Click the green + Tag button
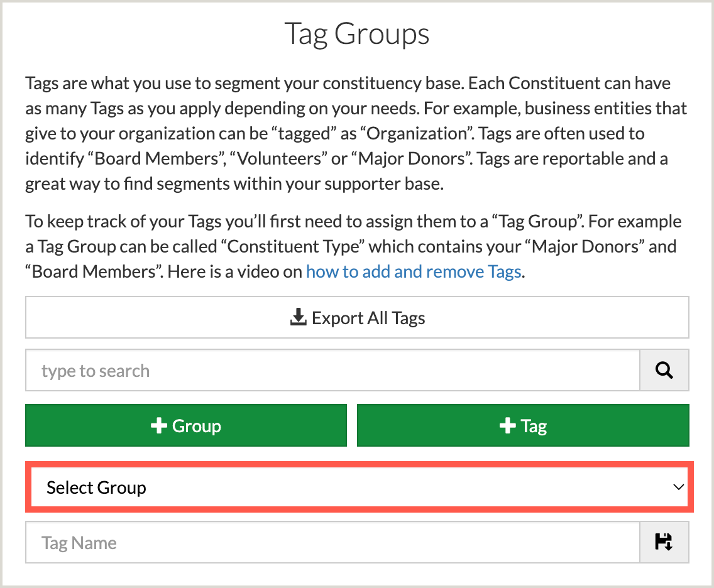 click(523, 425)
